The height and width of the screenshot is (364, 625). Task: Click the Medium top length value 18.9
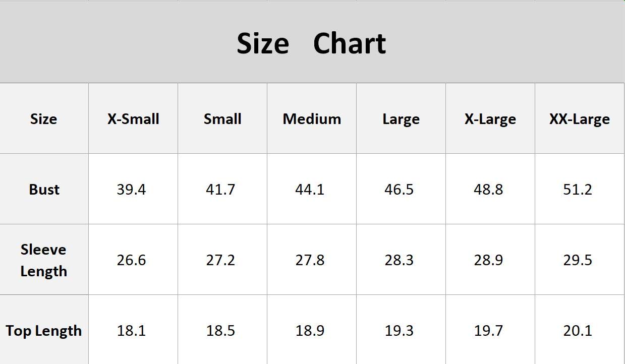point(310,331)
